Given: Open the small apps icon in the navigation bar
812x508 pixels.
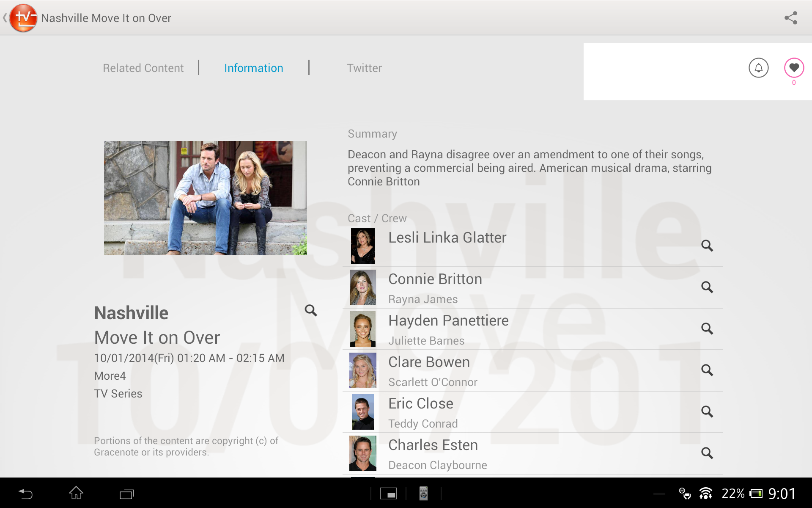Looking at the screenshot, I should coord(388,494).
